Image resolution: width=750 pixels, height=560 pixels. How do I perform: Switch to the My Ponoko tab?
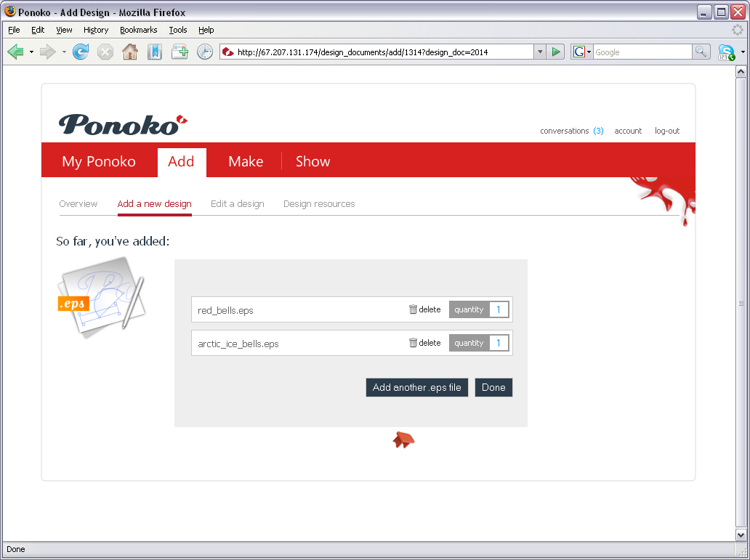pyautogui.click(x=99, y=161)
